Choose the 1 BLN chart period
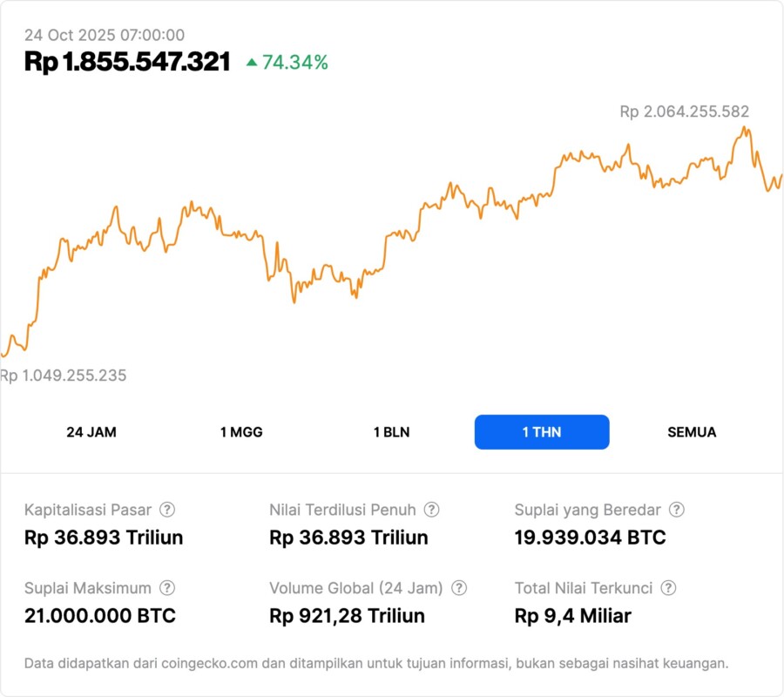 (391, 432)
